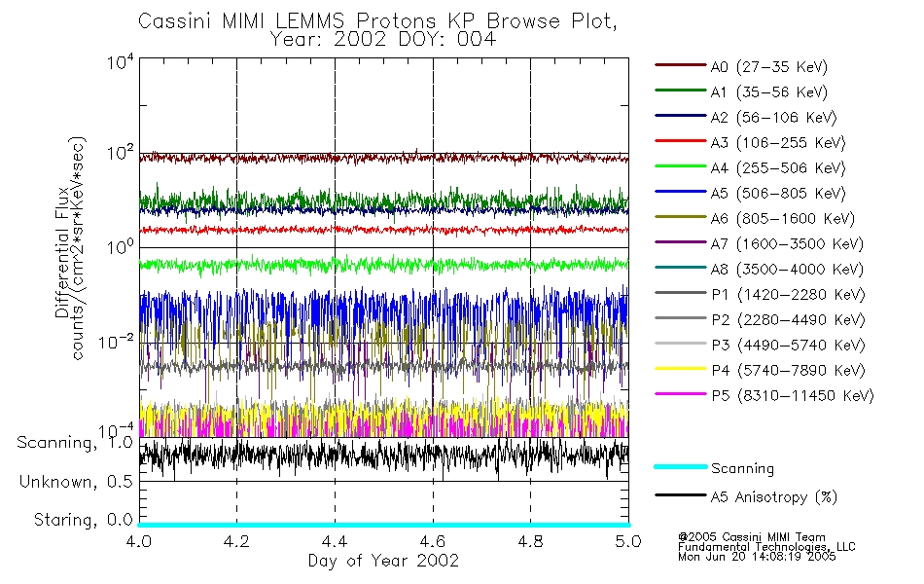Click the x-axis tick label 4.2

pos(237,541)
